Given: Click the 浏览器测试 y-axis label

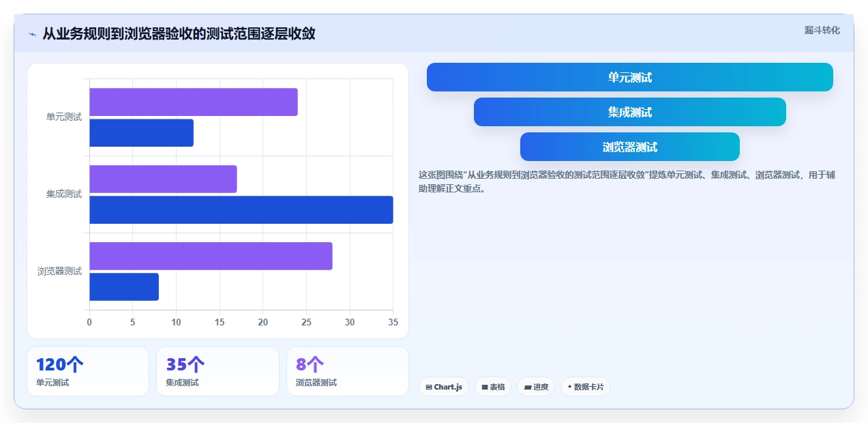Looking at the screenshot, I should 59,272.
